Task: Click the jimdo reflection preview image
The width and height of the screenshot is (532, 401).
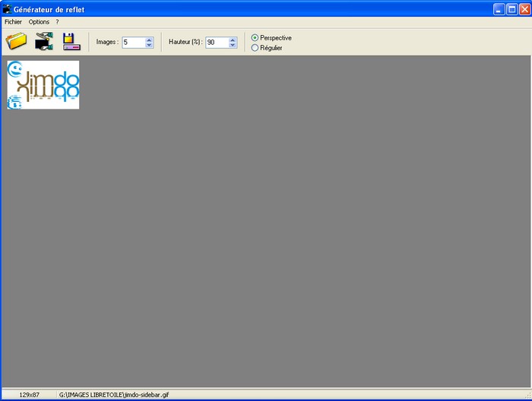Action: (x=43, y=85)
